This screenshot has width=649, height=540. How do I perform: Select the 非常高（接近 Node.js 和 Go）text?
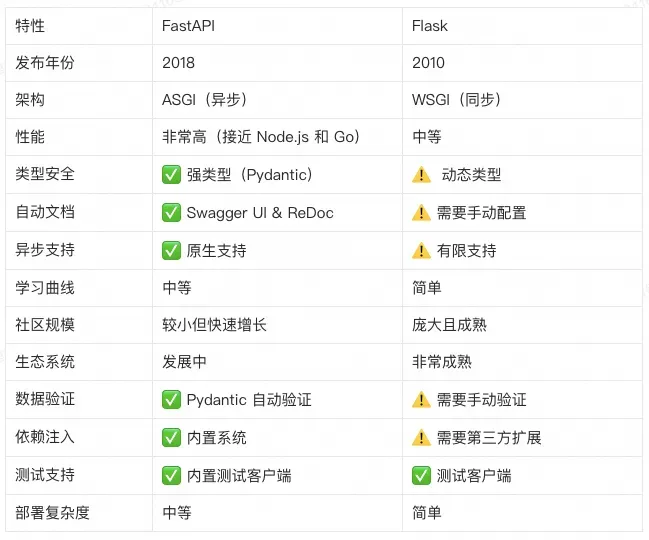point(261,137)
